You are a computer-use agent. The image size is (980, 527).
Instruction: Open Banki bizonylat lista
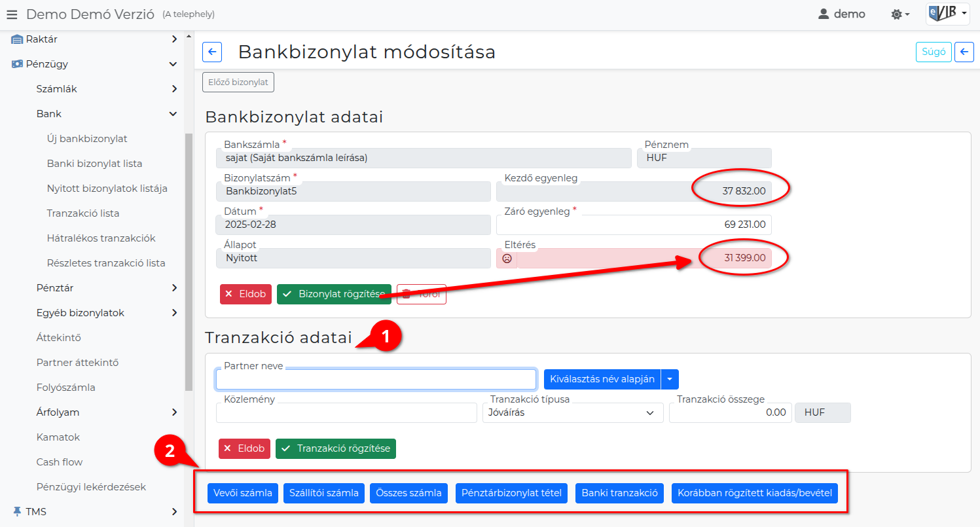pyautogui.click(x=94, y=164)
